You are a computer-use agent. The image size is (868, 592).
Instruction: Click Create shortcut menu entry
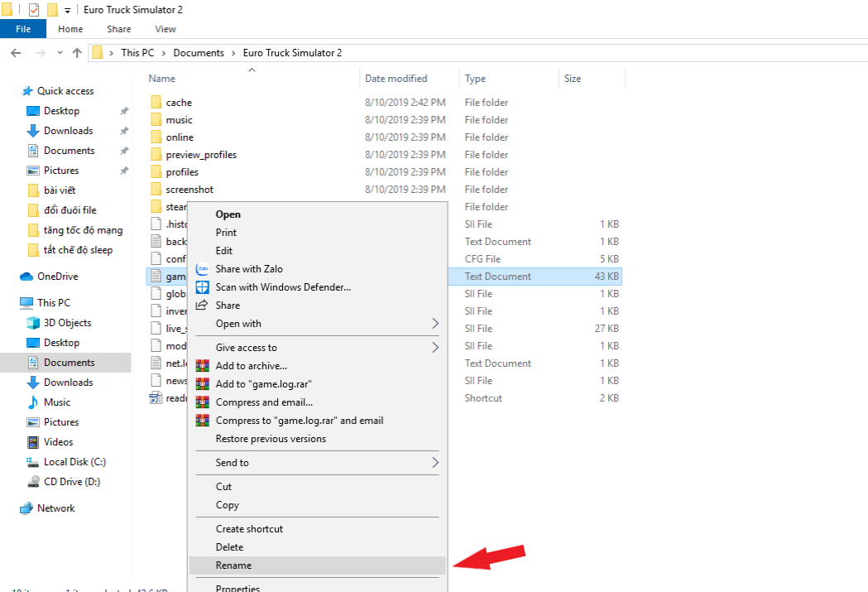coord(249,528)
